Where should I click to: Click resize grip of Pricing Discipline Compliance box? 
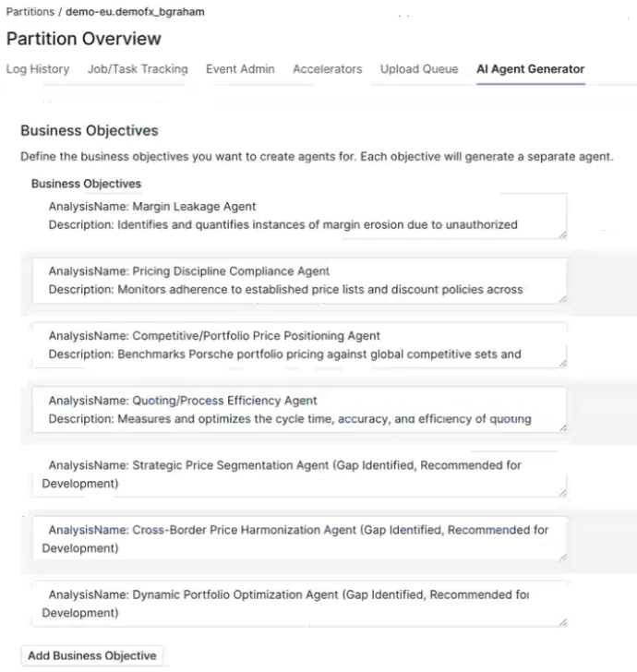(x=562, y=299)
